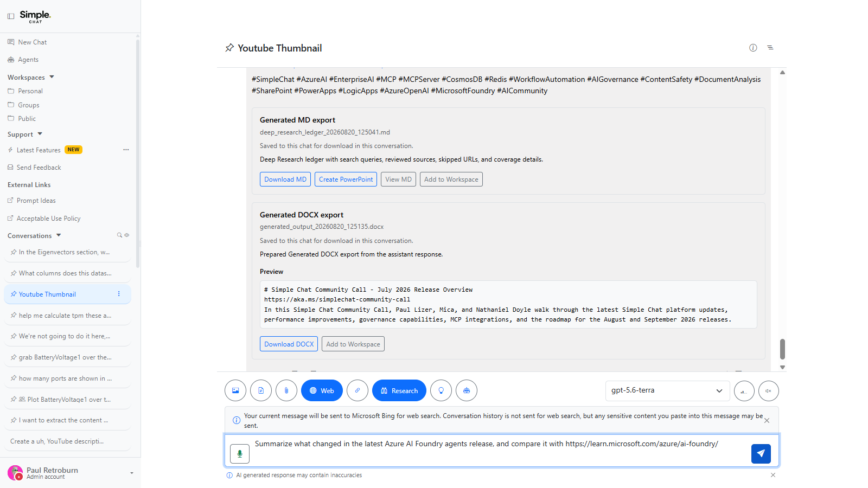Viewport: 868px width, 488px height.
Task: Click the chat scrollbar up arrow
Action: pyautogui.click(x=782, y=72)
